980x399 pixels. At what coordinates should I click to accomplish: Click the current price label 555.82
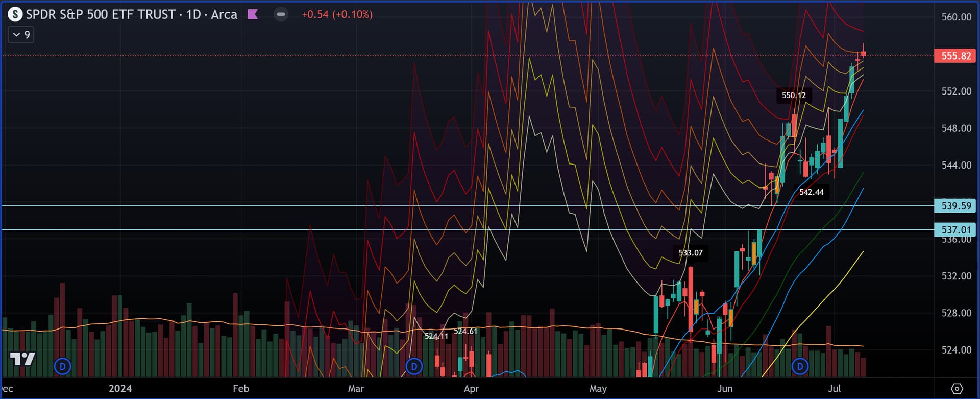(x=955, y=56)
